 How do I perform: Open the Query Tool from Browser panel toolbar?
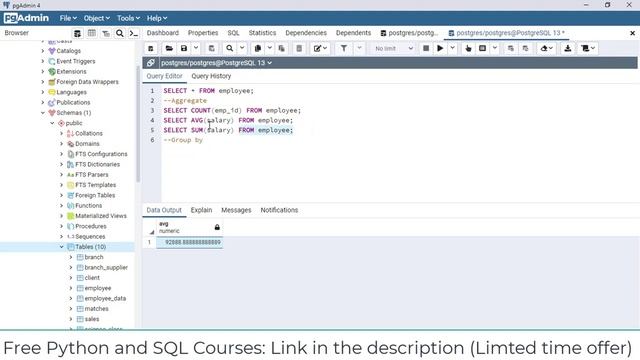77,33
